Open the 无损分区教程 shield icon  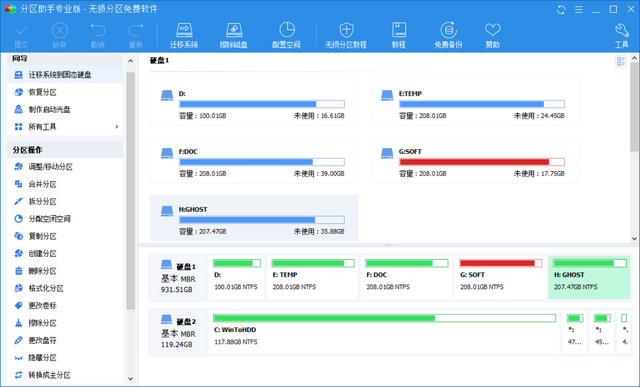(346, 30)
